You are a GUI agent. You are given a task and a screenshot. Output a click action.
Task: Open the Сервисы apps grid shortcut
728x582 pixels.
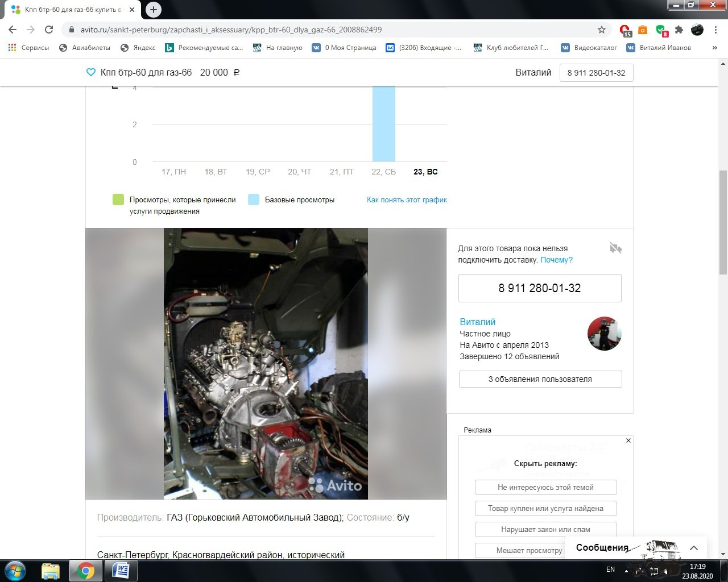29,48
